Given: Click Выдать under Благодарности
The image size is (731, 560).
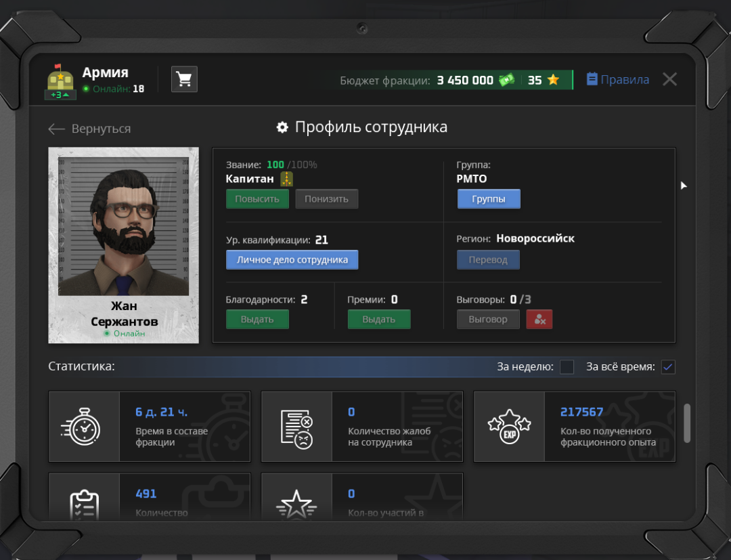Looking at the screenshot, I should pyautogui.click(x=257, y=320).
